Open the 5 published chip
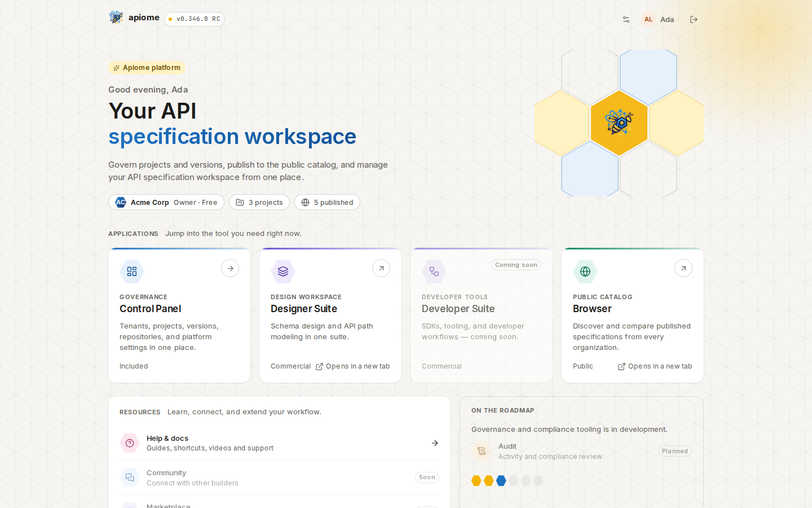Image resolution: width=812 pixels, height=508 pixels. [327, 202]
